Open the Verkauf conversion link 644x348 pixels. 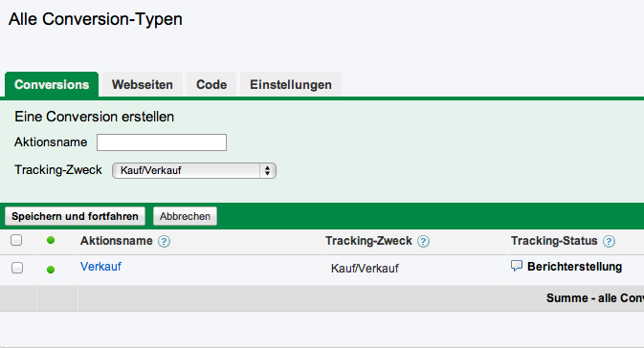[x=100, y=267]
